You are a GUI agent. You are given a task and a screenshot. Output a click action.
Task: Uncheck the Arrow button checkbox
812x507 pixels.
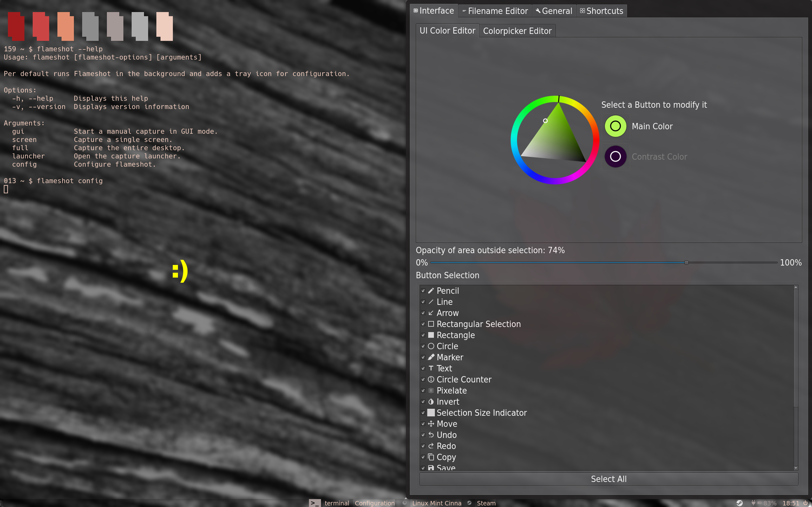423,313
